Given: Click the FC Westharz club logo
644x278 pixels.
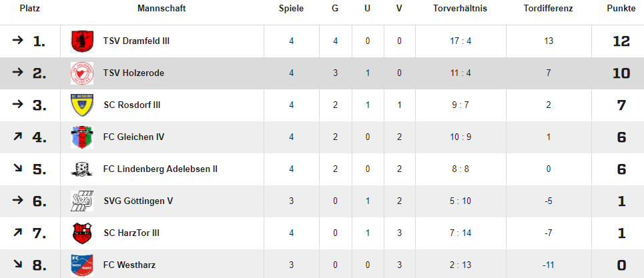Looking at the screenshot, I should (82, 265).
